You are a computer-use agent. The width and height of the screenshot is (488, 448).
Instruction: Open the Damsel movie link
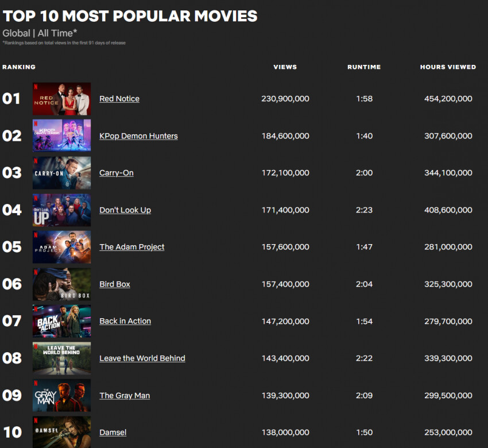click(x=113, y=432)
